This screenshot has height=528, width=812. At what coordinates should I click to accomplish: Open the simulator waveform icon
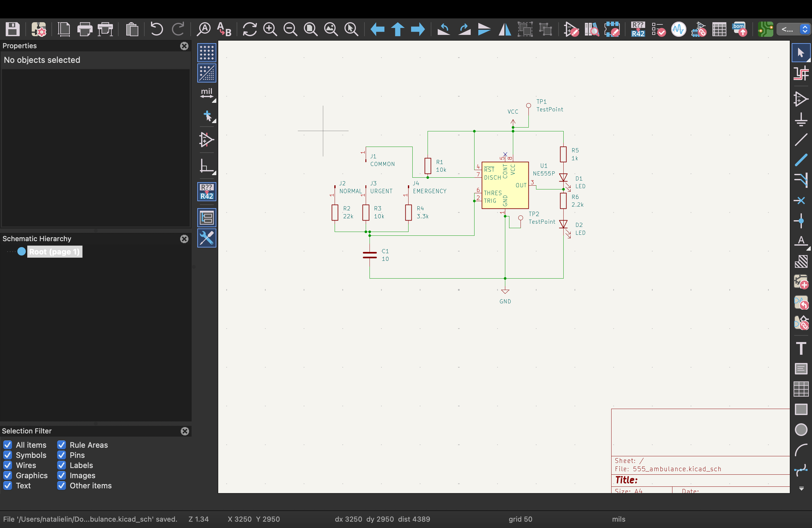coord(678,30)
